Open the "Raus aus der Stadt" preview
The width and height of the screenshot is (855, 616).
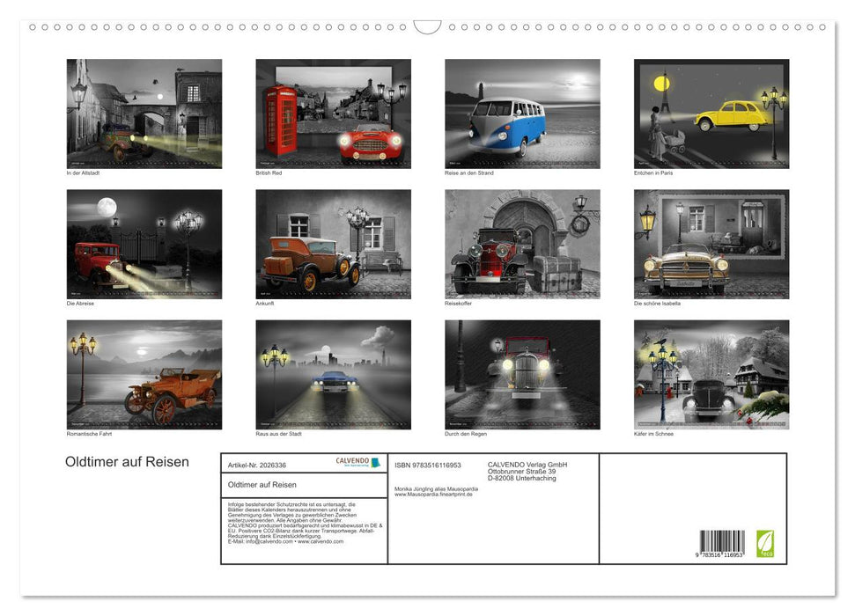(333, 374)
